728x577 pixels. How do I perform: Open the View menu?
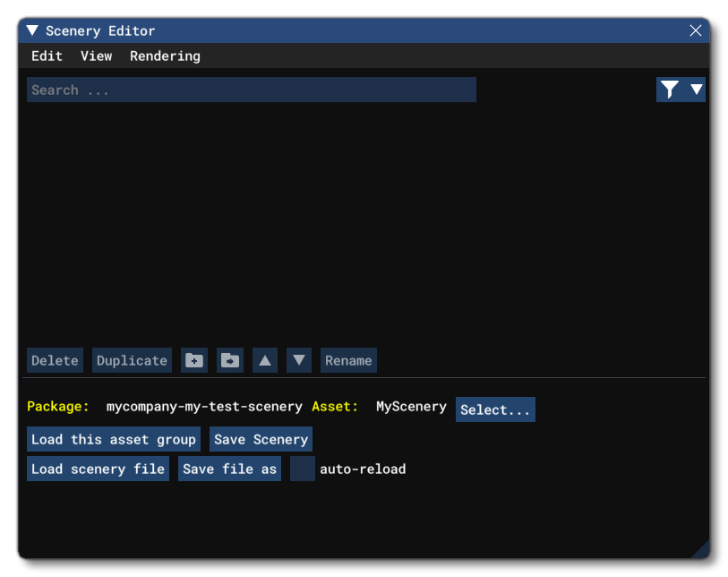point(95,56)
